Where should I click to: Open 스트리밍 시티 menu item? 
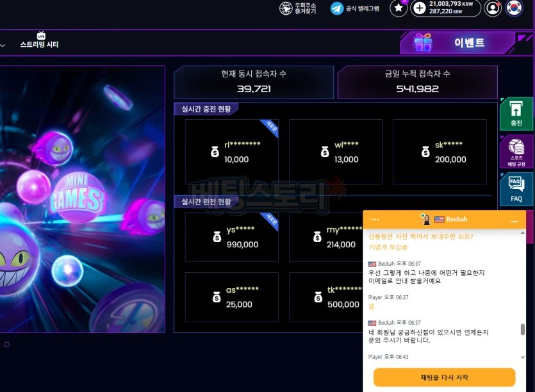point(39,40)
